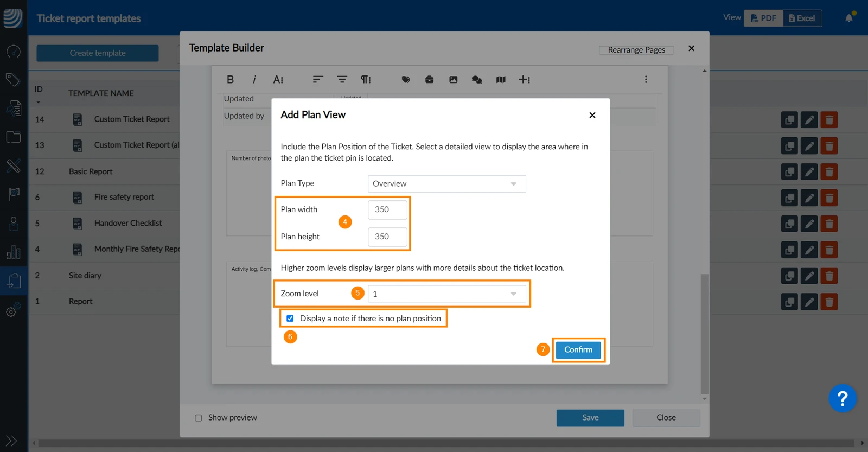This screenshot has width=868, height=452.
Task: Switch view to PDF
Action: click(x=763, y=18)
